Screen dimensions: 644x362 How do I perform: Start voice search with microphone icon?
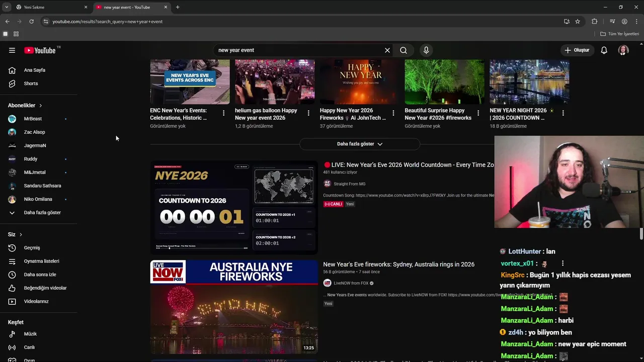426,50
